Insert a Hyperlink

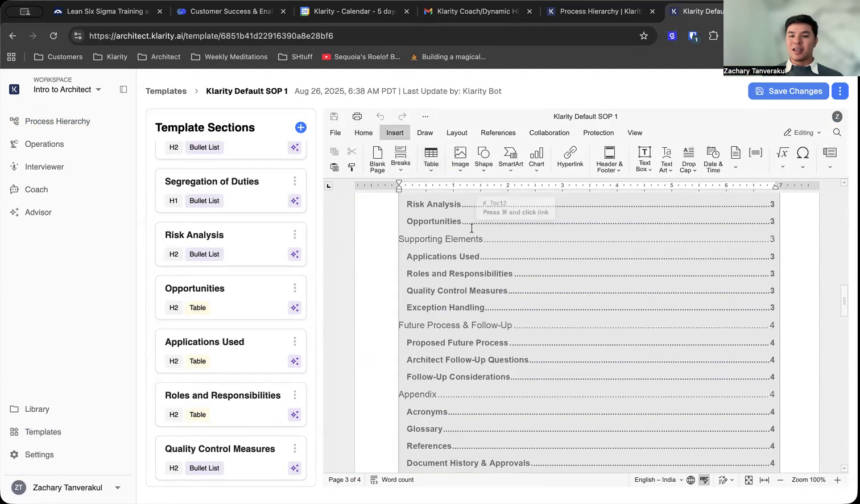pyautogui.click(x=570, y=157)
